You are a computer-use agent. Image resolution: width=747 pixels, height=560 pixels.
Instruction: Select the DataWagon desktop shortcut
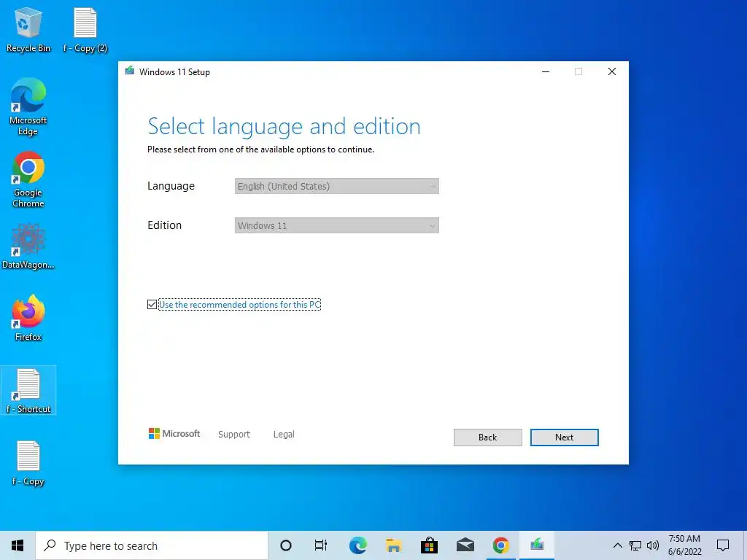pos(28,246)
